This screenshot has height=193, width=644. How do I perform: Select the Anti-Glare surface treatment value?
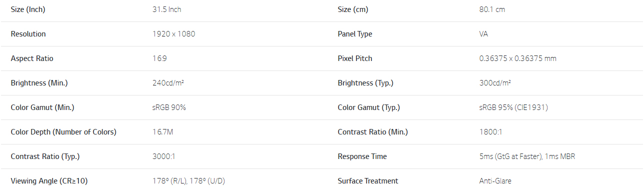495,181
